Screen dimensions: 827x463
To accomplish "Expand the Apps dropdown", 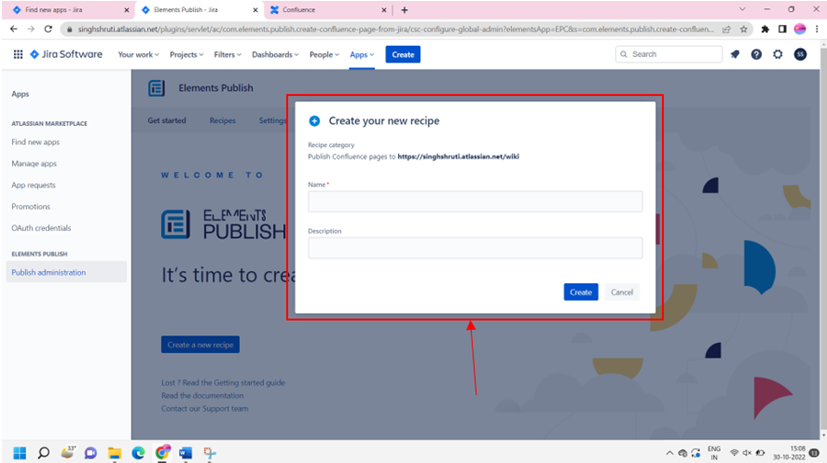I will pos(362,54).
